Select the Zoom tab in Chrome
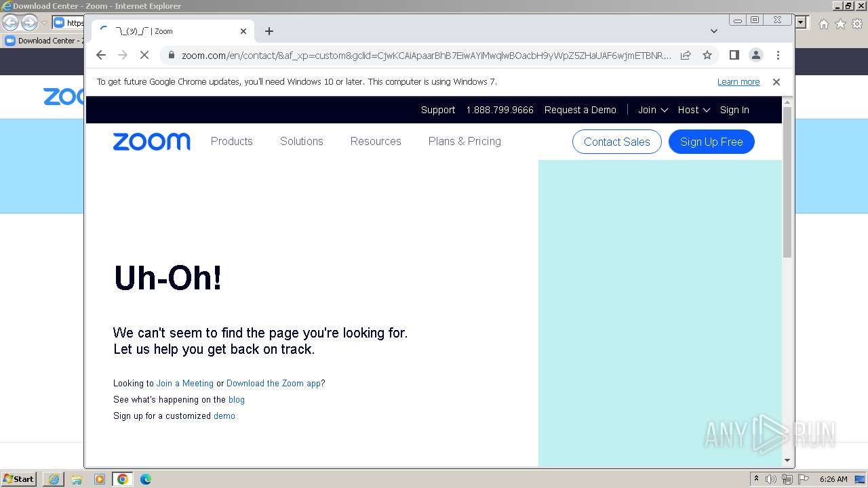868x488 pixels. 173,31
